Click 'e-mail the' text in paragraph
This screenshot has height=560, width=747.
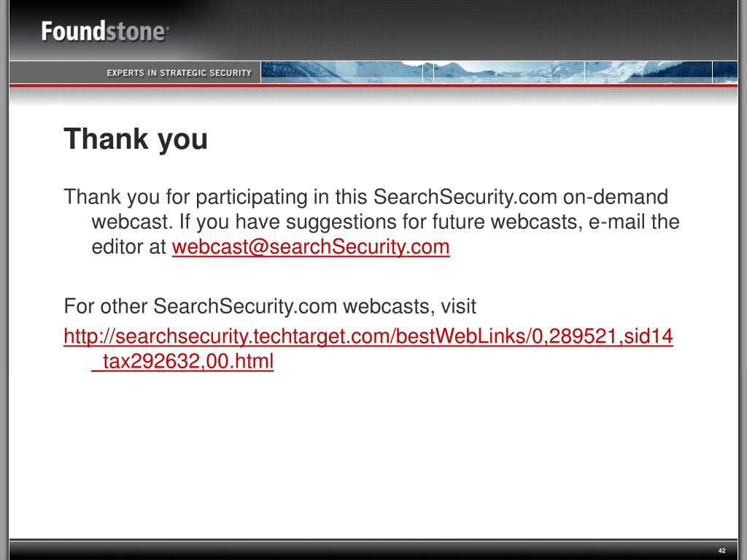click(x=634, y=222)
